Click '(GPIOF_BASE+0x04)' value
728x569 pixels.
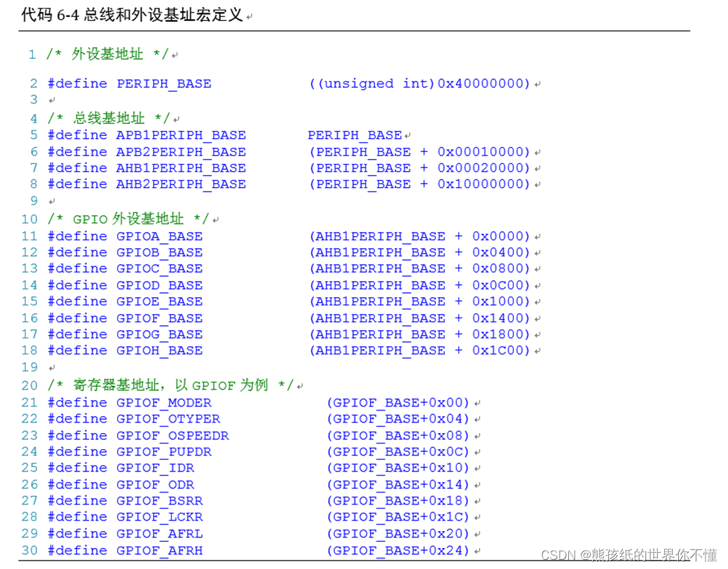(x=398, y=420)
